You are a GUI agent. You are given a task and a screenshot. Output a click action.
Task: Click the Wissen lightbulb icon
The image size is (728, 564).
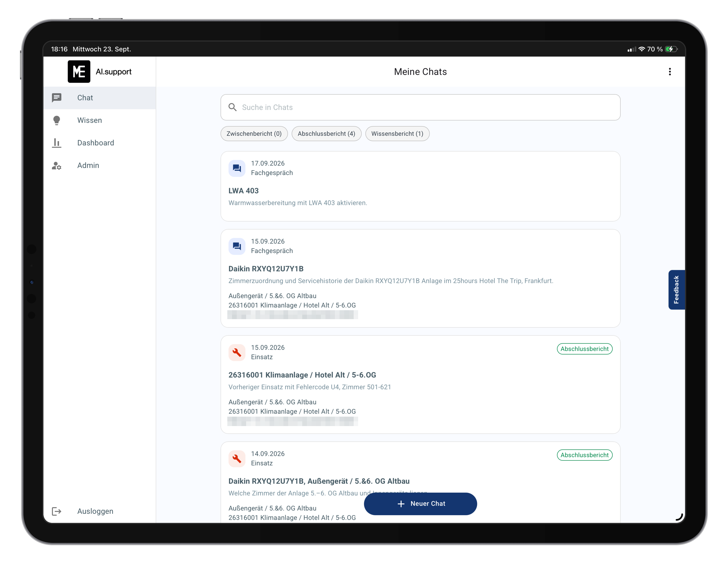click(x=57, y=120)
